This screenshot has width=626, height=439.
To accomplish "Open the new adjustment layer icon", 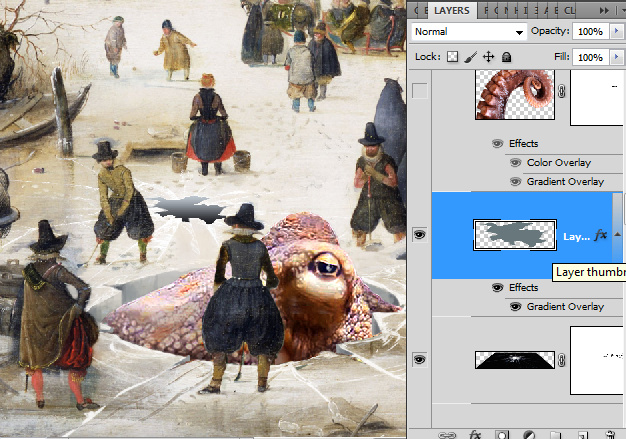I will click(x=529, y=435).
